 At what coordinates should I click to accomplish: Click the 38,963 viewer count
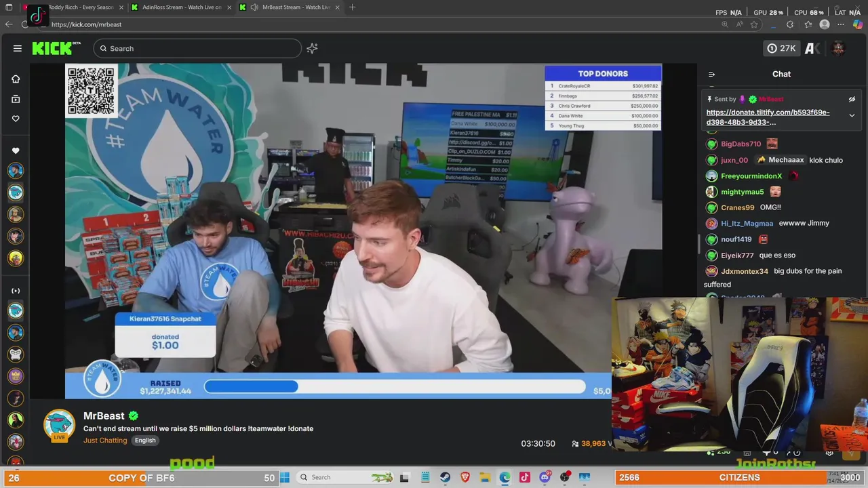pos(593,443)
